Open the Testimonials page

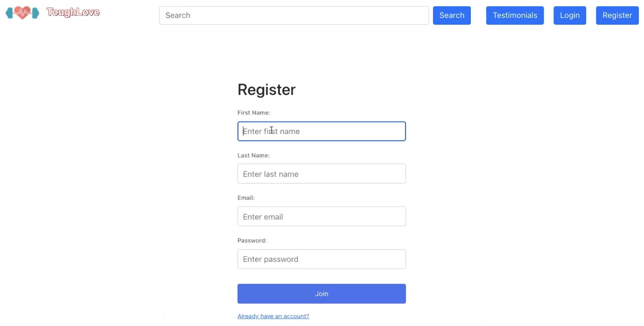[515, 15]
